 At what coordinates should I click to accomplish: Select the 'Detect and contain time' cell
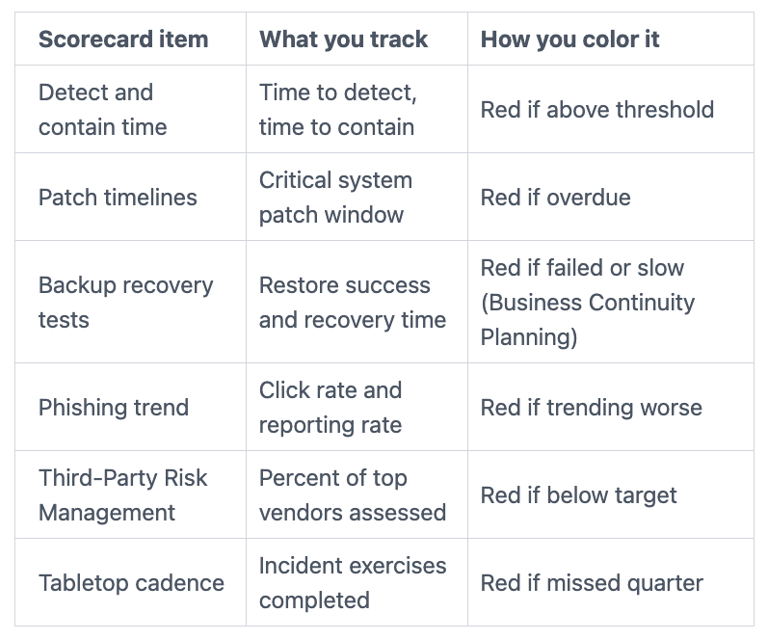tap(102, 110)
